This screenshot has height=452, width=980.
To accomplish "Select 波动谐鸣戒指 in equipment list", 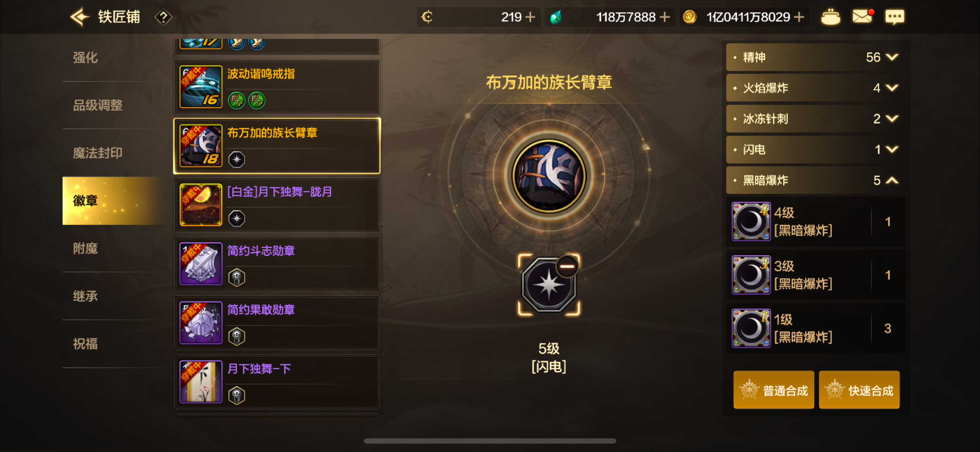I will (277, 87).
